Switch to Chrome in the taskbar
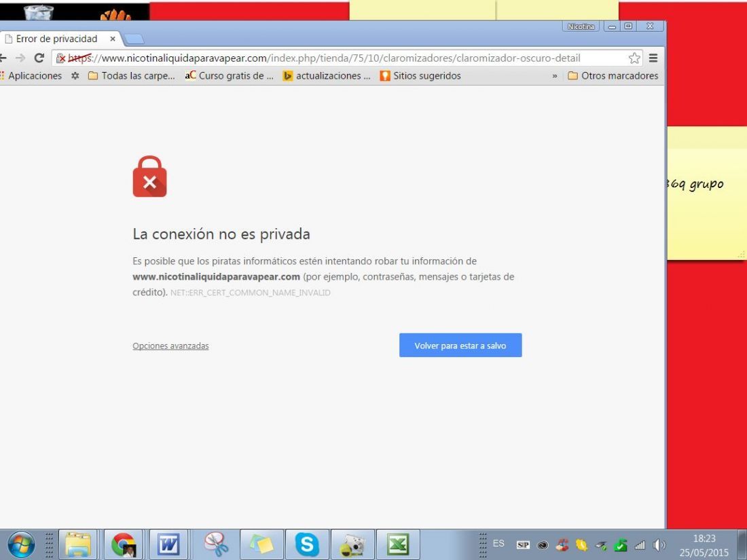The image size is (747, 560). tap(123, 544)
